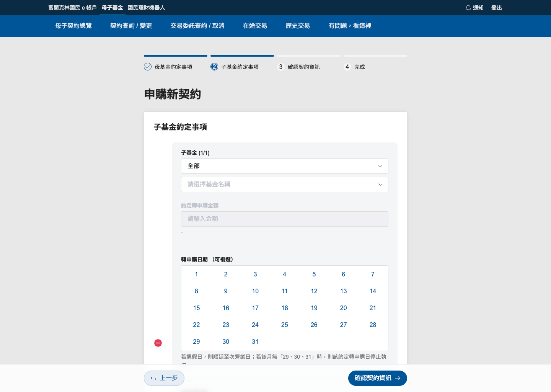The image size is (551, 392).
Task: Open 交易委託查詢 / 取消 menu
Action: pos(197,26)
